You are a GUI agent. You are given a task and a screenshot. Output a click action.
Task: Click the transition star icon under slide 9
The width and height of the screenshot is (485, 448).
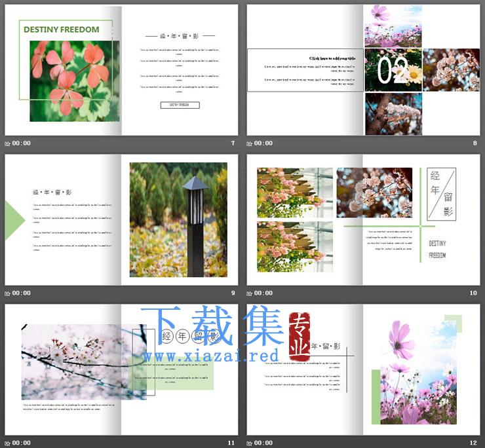7,293
